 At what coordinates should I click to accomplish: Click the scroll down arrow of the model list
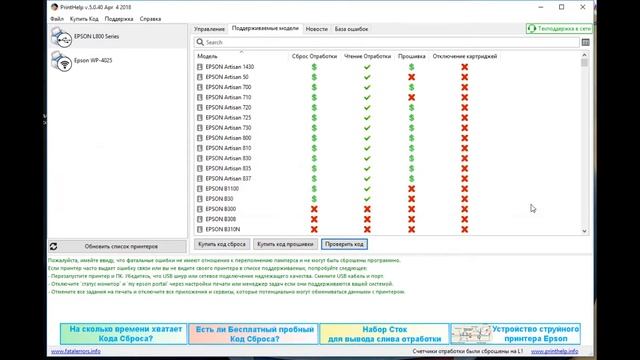[x=584, y=231]
